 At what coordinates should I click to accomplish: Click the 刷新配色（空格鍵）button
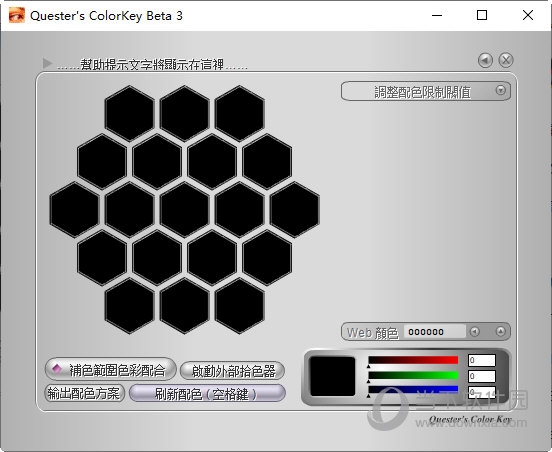[x=207, y=394]
